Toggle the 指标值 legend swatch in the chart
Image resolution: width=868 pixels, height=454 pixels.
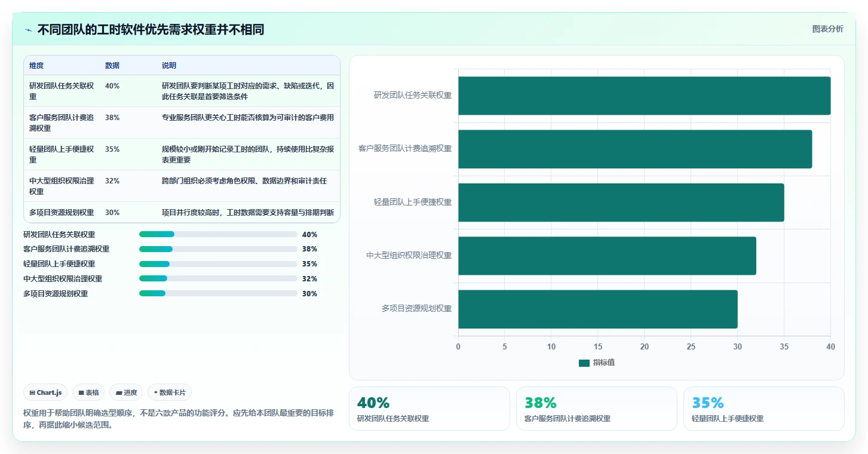coord(584,363)
